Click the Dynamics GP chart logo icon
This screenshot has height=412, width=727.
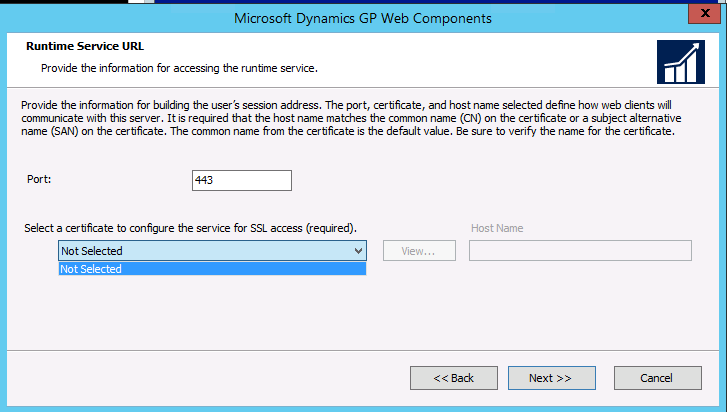click(680, 62)
